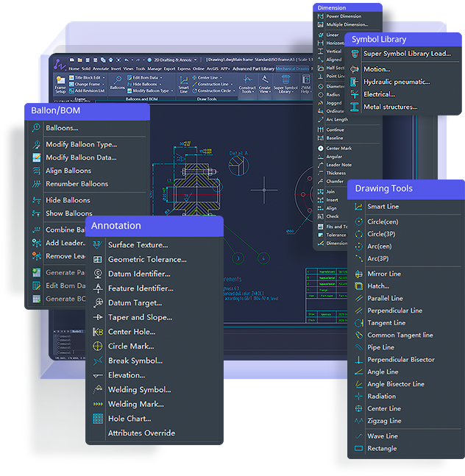Click the Surface Texture icon in Annotation
The width and height of the screenshot is (465, 476).
98,245
